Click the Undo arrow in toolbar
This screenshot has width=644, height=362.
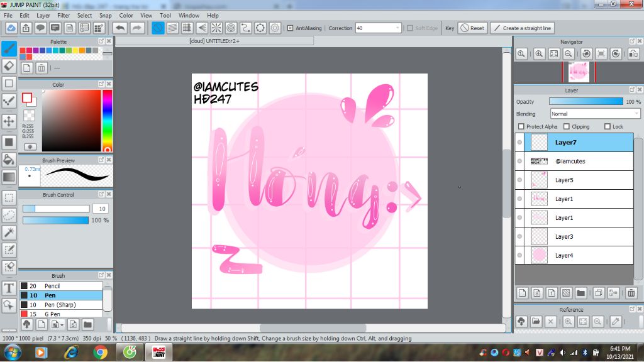coord(120,28)
